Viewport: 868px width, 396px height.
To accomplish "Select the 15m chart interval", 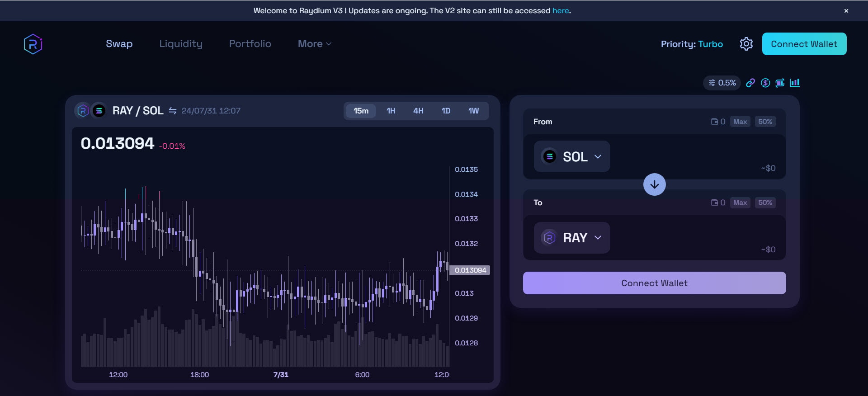I will coord(361,111).
